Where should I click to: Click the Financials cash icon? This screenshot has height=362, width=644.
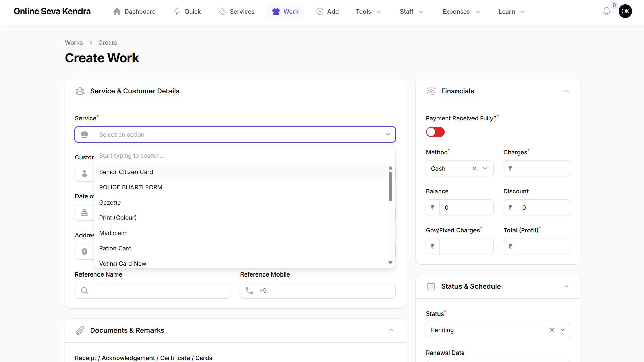431,91
